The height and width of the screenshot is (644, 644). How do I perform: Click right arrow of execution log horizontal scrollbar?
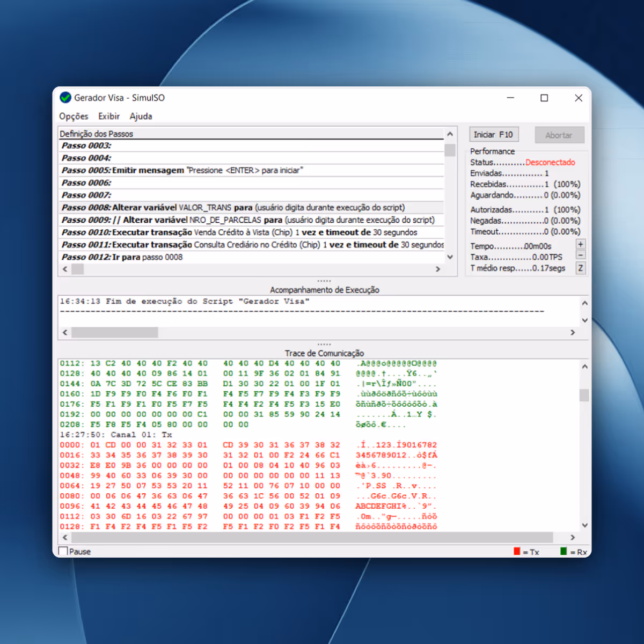point(573,333)
